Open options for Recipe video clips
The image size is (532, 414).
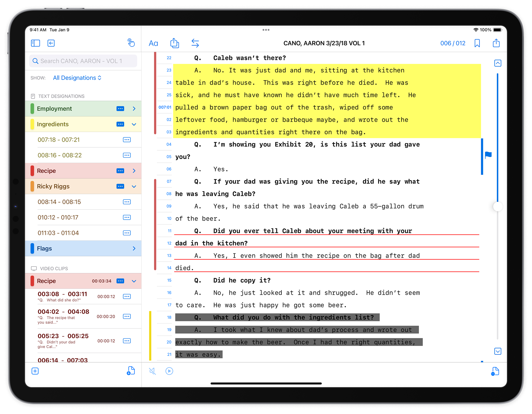pos(120,281)
